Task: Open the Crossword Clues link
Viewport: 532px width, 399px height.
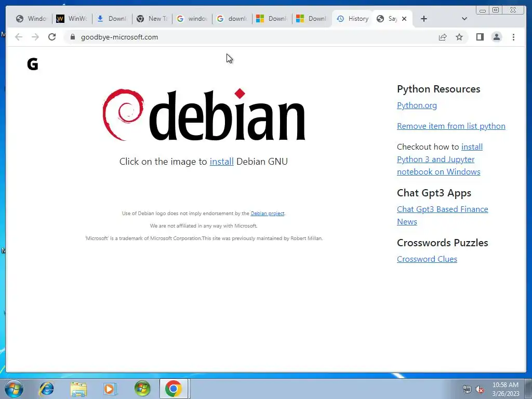Action: pos(427,259)
